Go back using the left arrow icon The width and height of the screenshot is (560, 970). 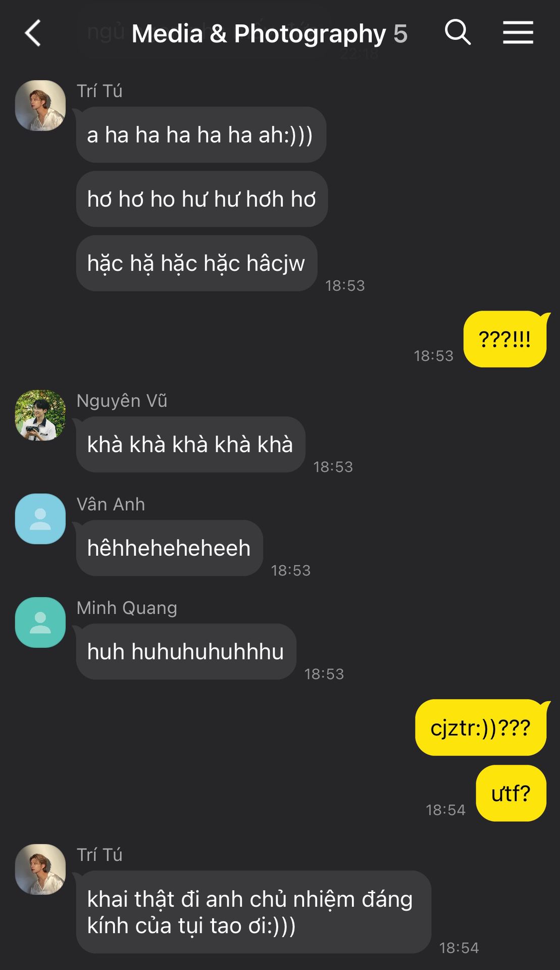pyautogui.click(x=33, y=33)
